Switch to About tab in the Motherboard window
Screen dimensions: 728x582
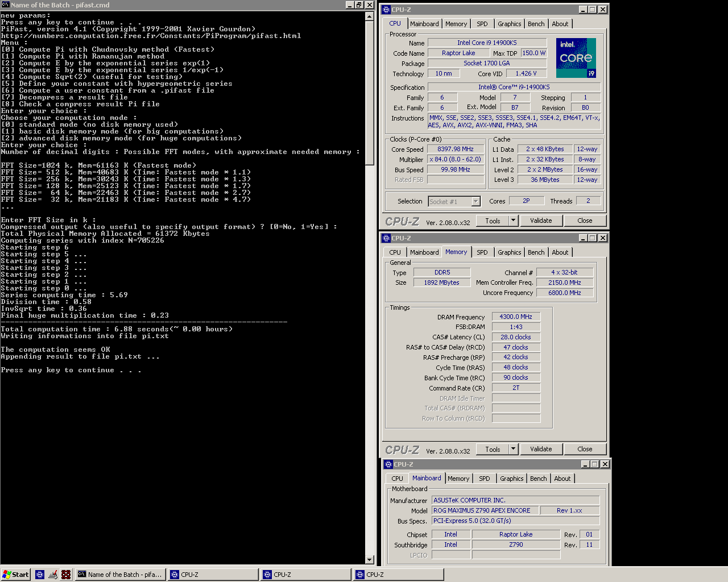click(x=562, y=479)
